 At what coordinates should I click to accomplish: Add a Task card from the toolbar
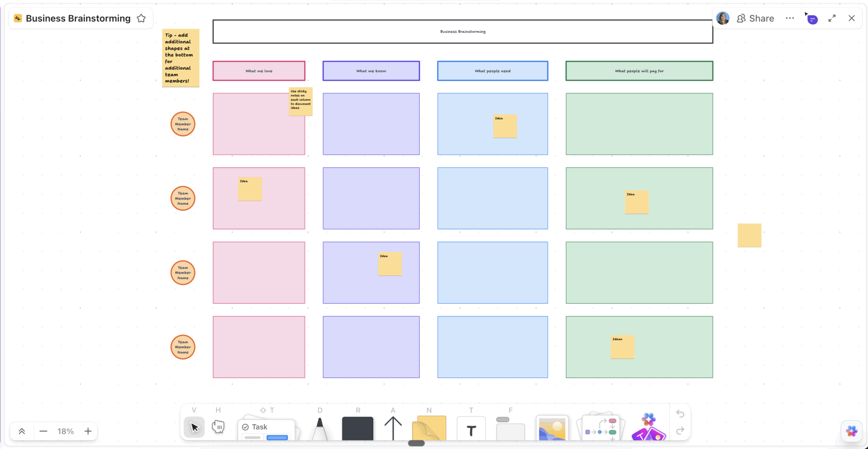(x=266, y=430)
